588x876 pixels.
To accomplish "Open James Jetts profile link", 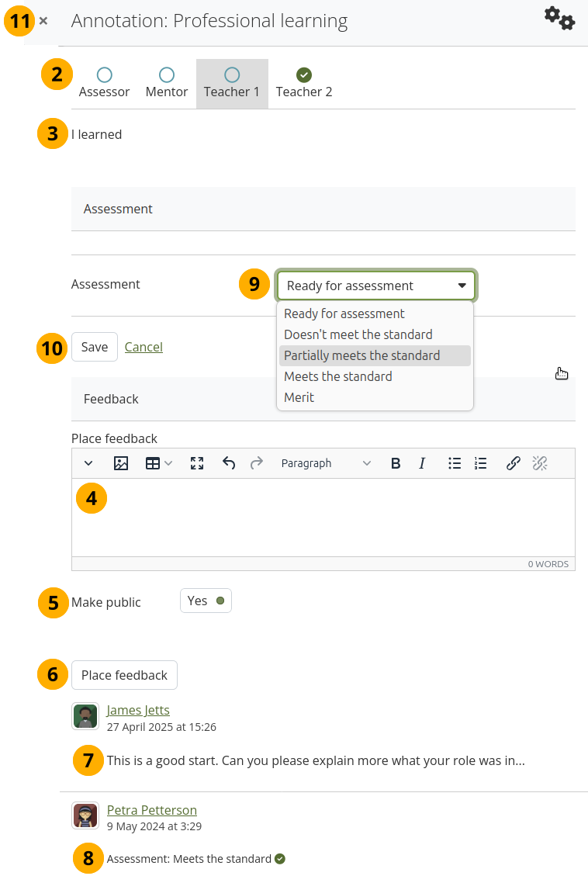I will tap(138, 710).
